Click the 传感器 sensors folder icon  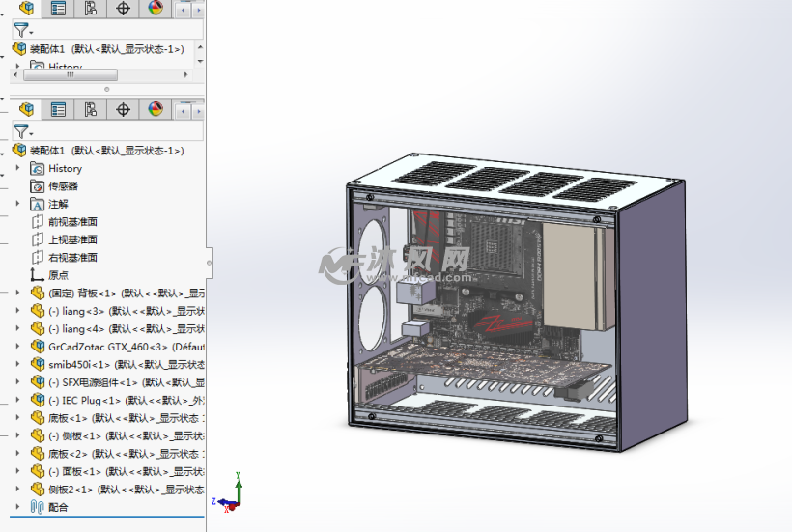[x=38, y=186]
